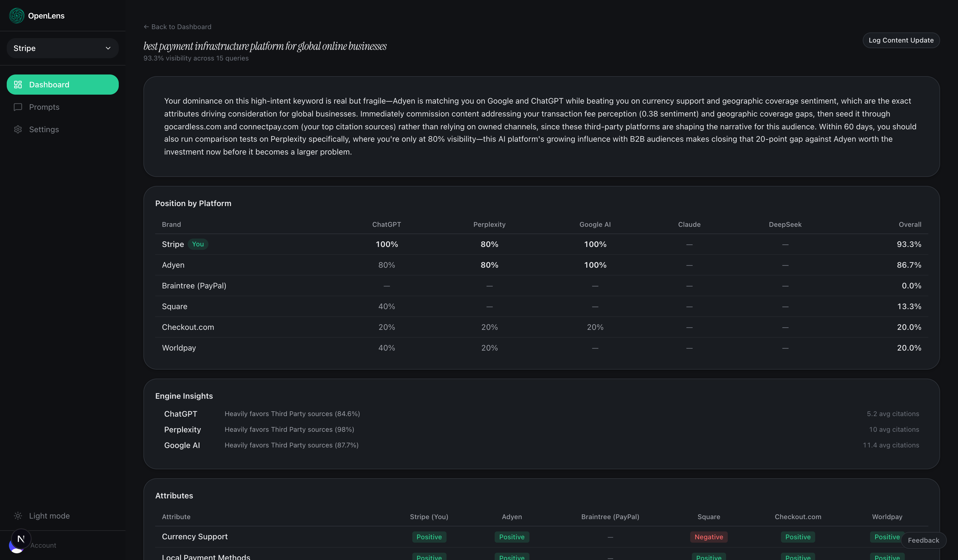Open the Stripe brand dropdown
Viewport: 958px width, 560px height.
(x=62, y=48)
